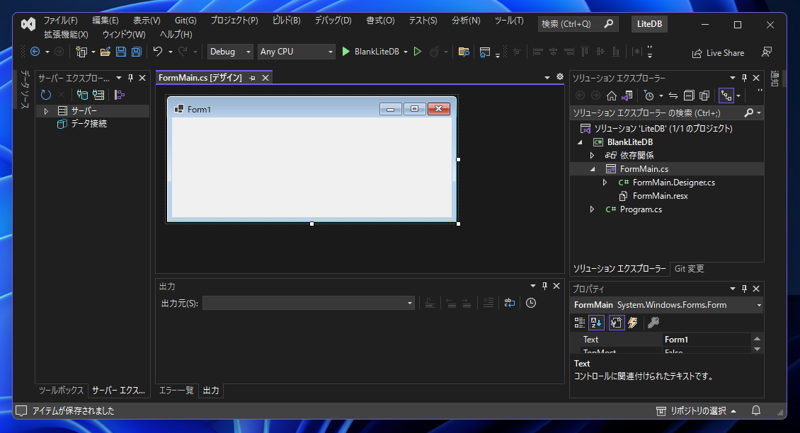Start without debugging using the outlined play icon
This screenshot has height=433, width=800.
tap(417, 52)
